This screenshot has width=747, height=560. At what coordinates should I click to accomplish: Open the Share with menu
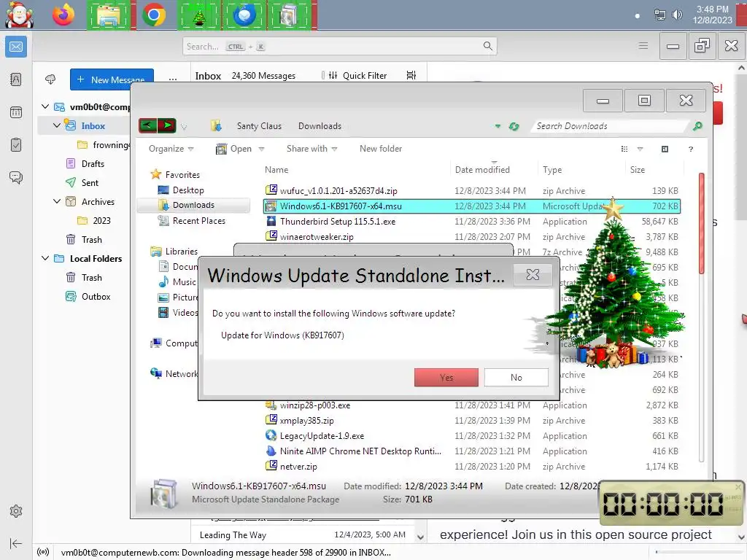[311, 149]
